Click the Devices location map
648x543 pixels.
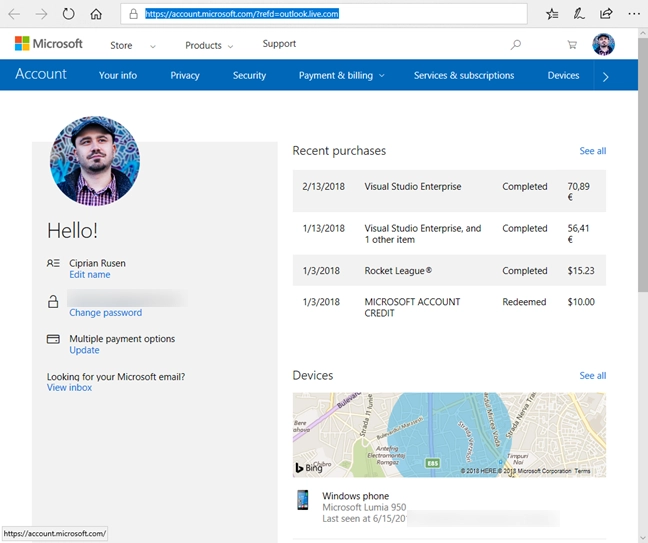click(449, 435)
